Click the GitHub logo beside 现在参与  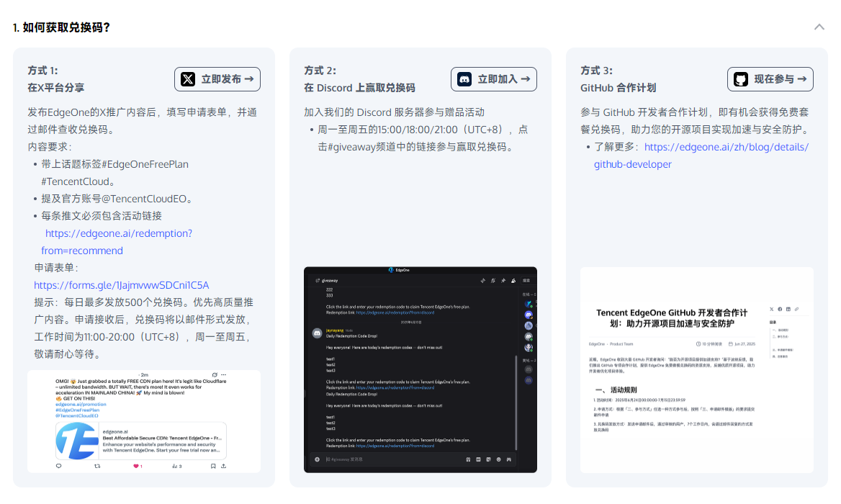(740, 79)
